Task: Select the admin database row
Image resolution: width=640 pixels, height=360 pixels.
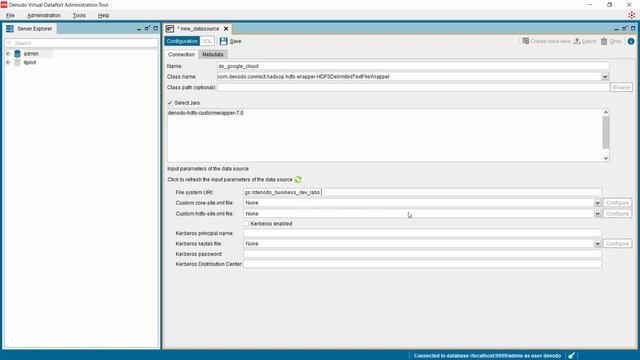Action: (32, 54)
